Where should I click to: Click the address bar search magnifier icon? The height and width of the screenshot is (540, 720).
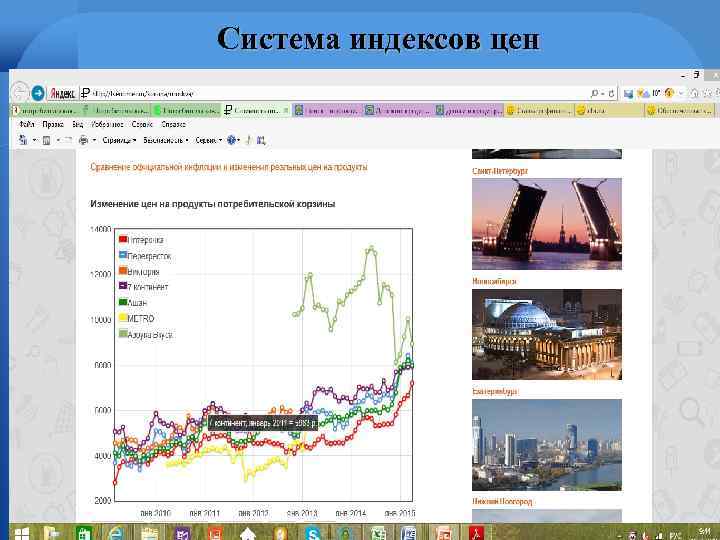(595, 94)
